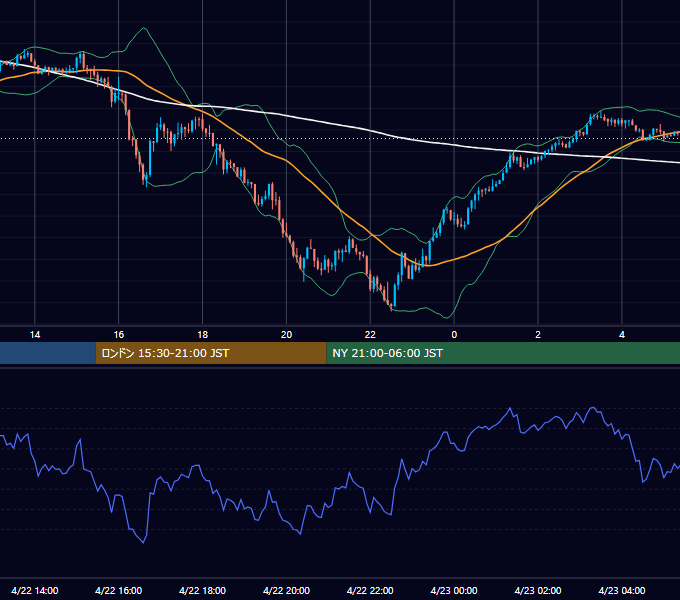
Task: Click the 4/22 18:00 label on the oscillator axis
Action: click(x=203, y=590)
